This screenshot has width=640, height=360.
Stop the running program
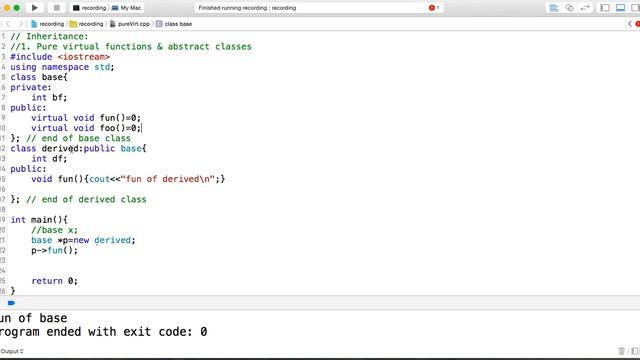pos(57,8)
